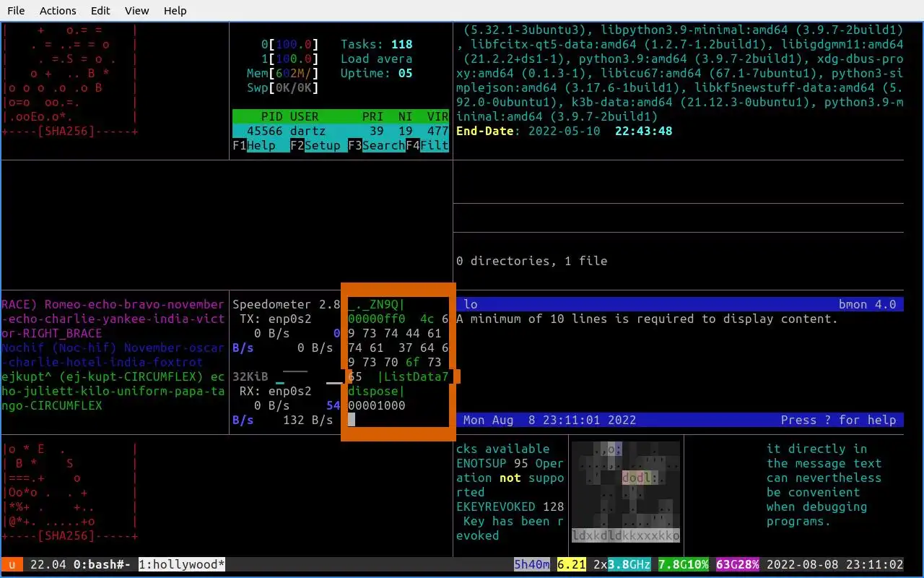Click the htop F1 Help button
924x578 pixels.
coord(254,145)
